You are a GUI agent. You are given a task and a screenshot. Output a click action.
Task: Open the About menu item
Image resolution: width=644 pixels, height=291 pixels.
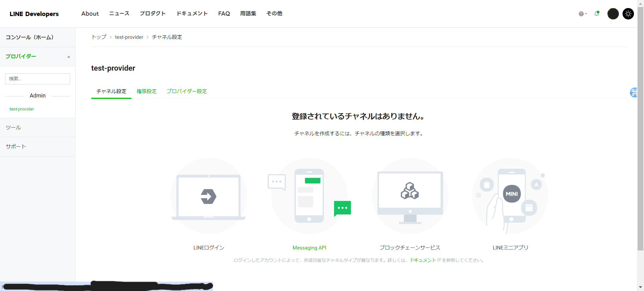[90, 14]
